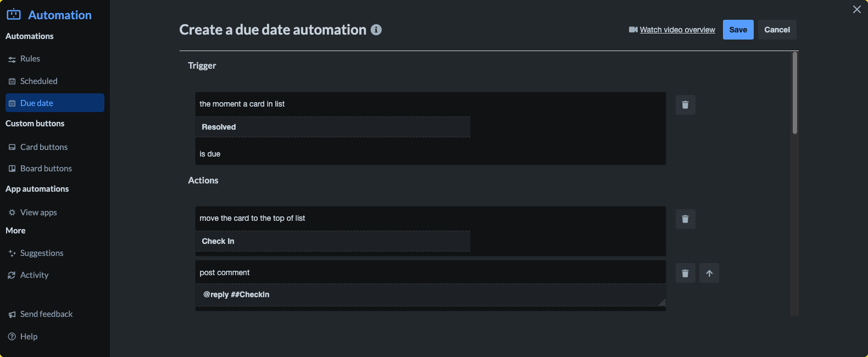
Task: Open the Watch video overview link
Action: tap(677, 30)
